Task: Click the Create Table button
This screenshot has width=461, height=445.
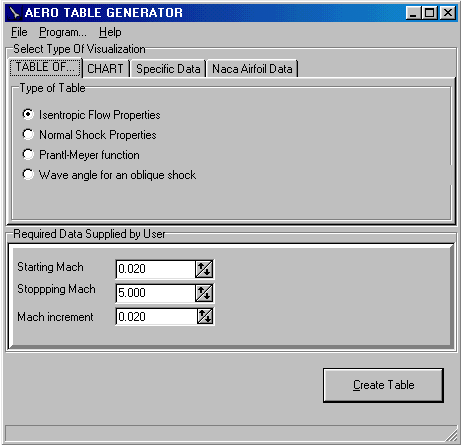Action: tap(383, 385)
